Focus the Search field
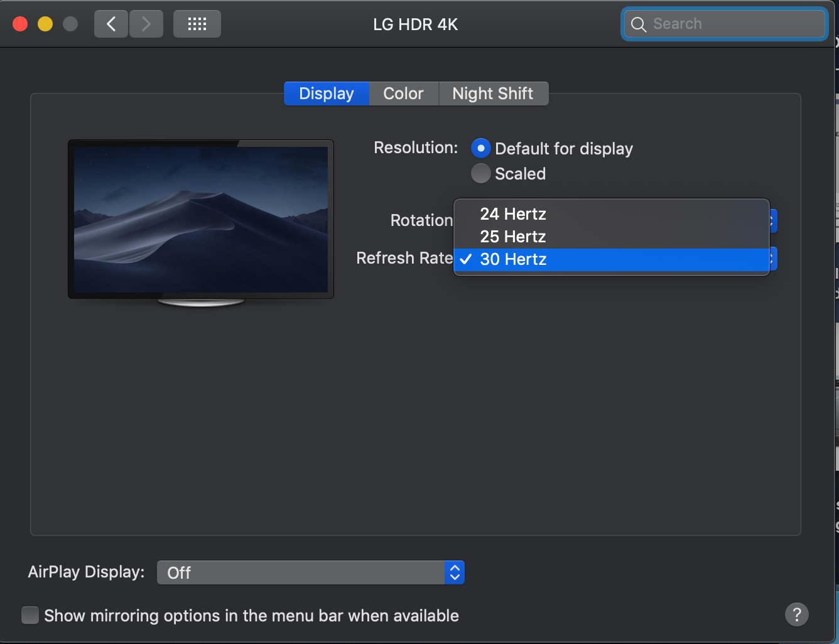This screenshot has height=644, width=839. (x=725, y=24)
